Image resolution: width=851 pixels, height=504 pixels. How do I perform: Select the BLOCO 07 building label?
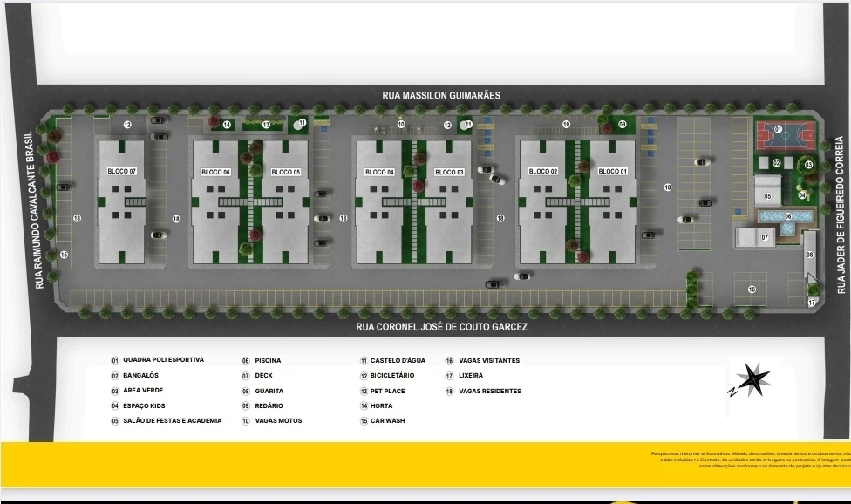(x=122, y=172)
